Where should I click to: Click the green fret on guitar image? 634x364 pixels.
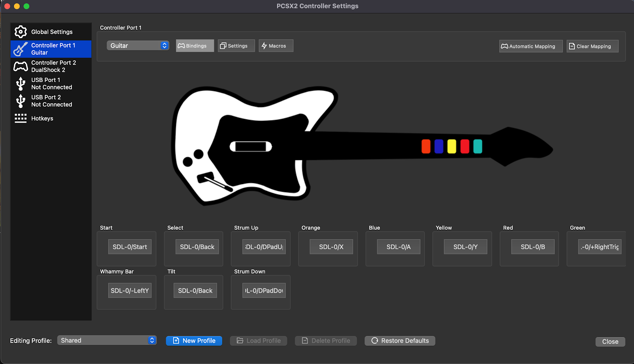(478, 146)
